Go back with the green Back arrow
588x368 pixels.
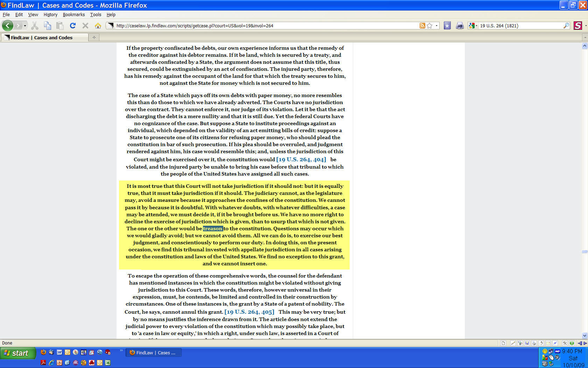pos(7,26)
